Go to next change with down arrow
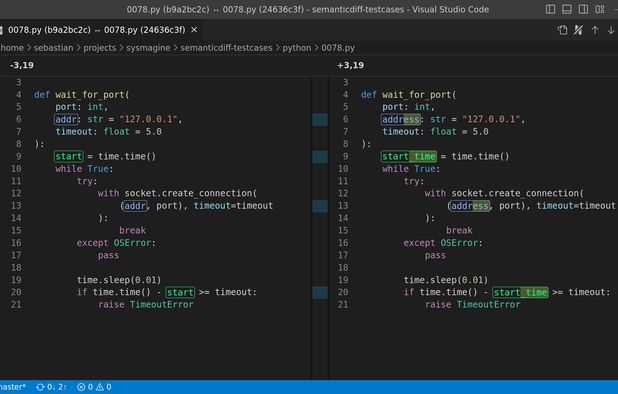The width and height of the screenshot is (618, 394). point(611,30)
